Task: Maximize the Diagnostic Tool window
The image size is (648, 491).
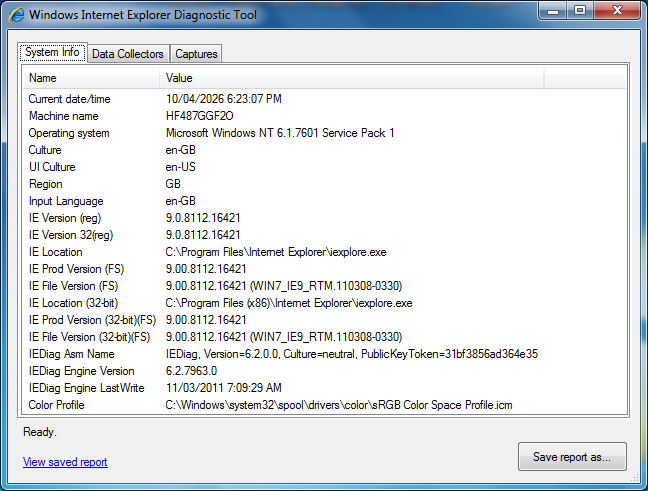Action: click(580, 11)
